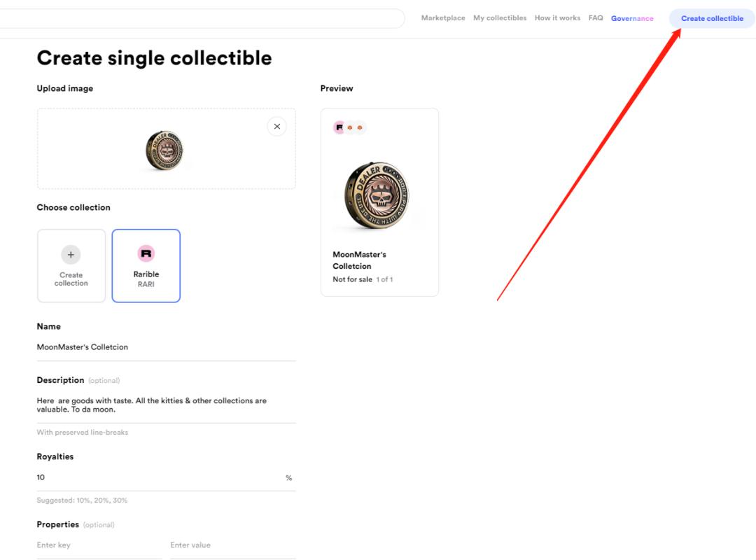The width and height of the screenshot is (756, 560).
Task: Click the uploaded Dealer coin thumbnail
Action: pos(166,149)
